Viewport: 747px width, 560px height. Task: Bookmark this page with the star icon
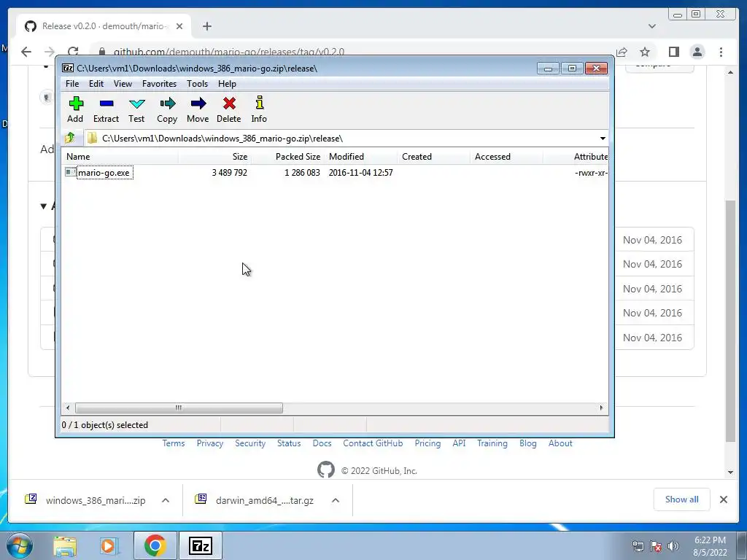coord(645,52)
